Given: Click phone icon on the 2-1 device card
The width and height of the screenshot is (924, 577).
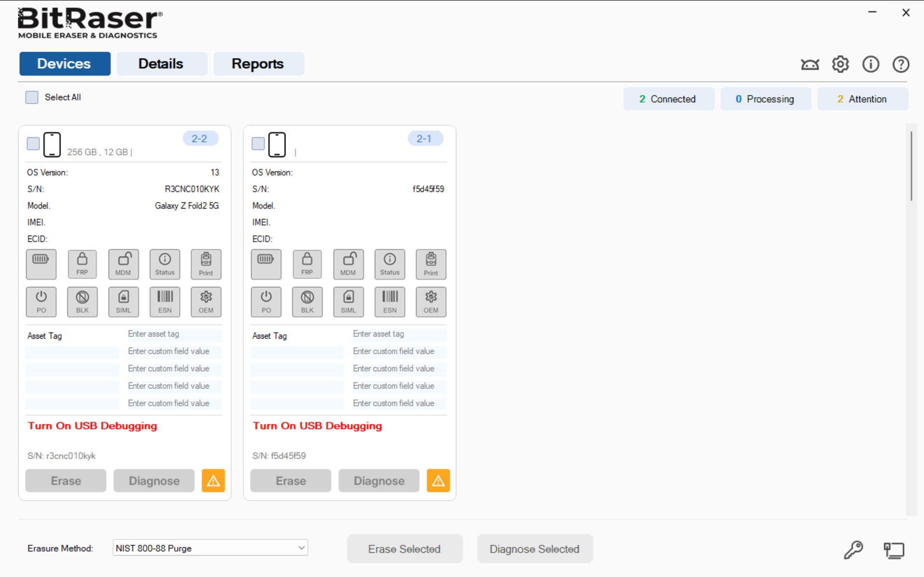Looking at the screenshot, I should click(277, 145).
